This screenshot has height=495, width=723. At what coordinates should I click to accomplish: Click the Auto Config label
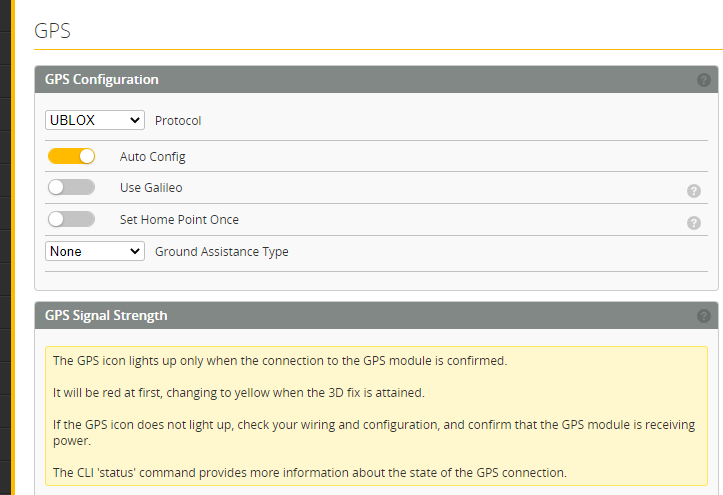(x=152, y=157)
